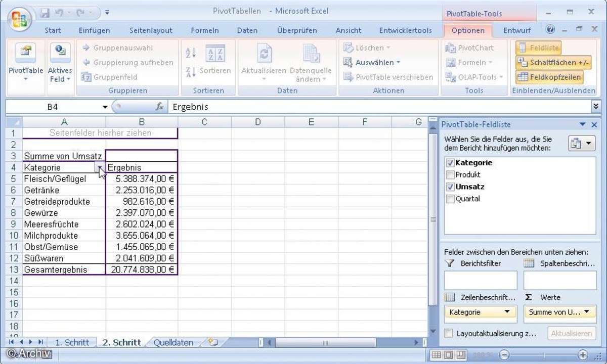The height and width of the screenshot is (364, 607).
Task: Click disabled Aktualisieren button in field list
Action: tap(572, 334)
